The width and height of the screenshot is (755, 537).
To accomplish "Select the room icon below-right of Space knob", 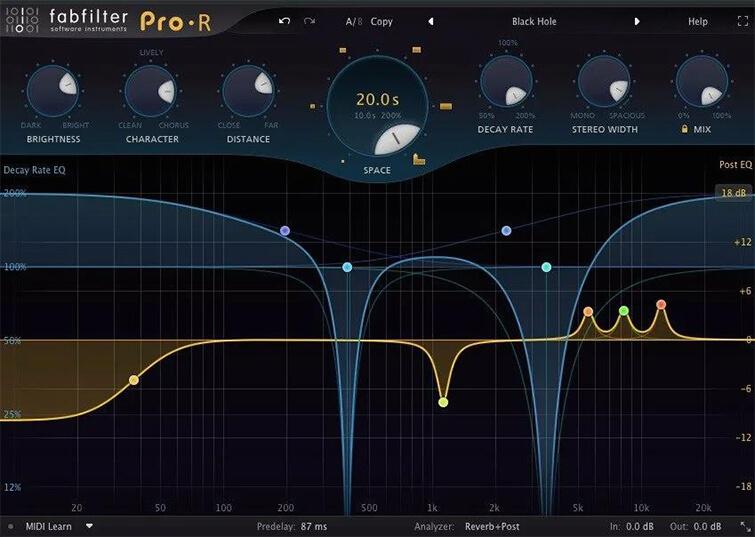I will point(419,159).
